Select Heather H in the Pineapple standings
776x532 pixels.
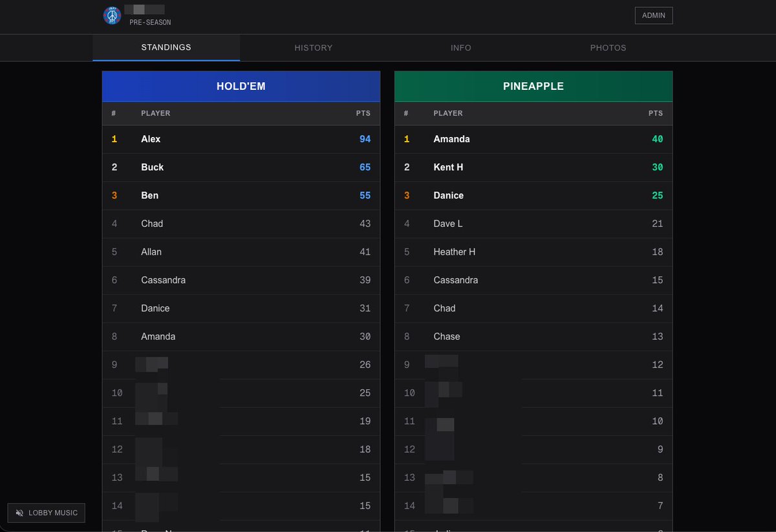coord(533,252)
